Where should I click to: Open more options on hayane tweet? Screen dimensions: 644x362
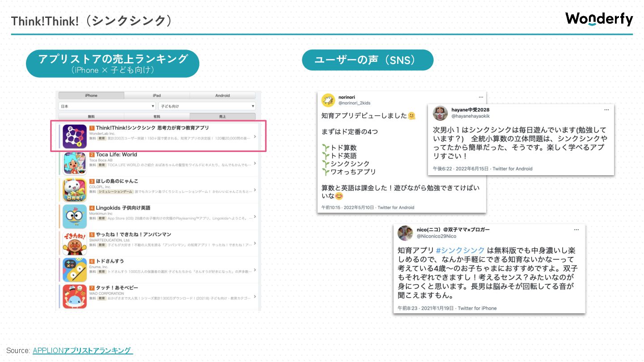606,109
